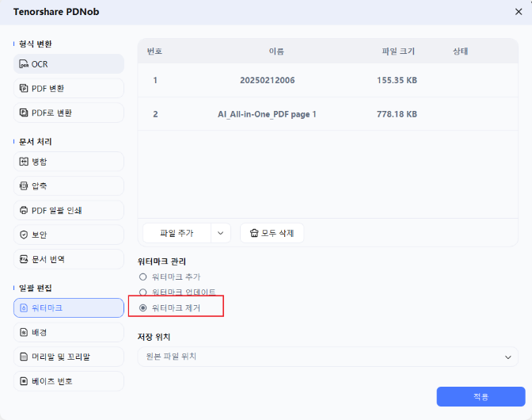The image size is (532, 420).
Task: Click the blue 적용 button
Action: [x=481, y=396]
